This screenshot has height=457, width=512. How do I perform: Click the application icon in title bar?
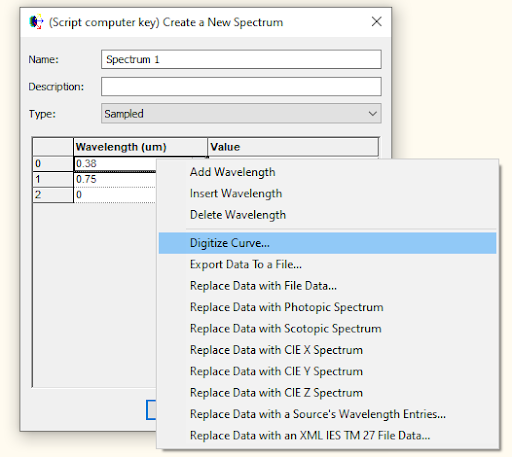point(36,22)
